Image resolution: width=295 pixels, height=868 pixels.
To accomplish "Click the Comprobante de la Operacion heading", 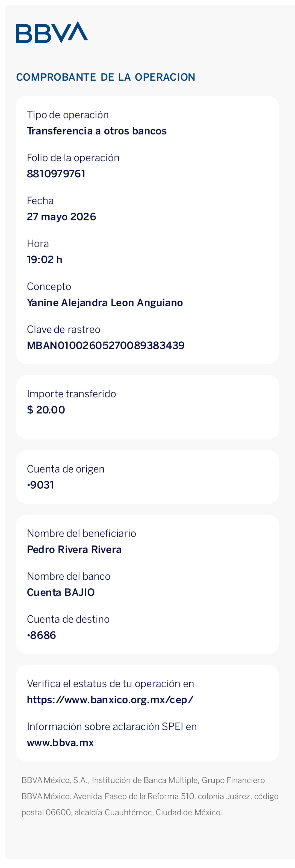I will click(x=106, y=77).
